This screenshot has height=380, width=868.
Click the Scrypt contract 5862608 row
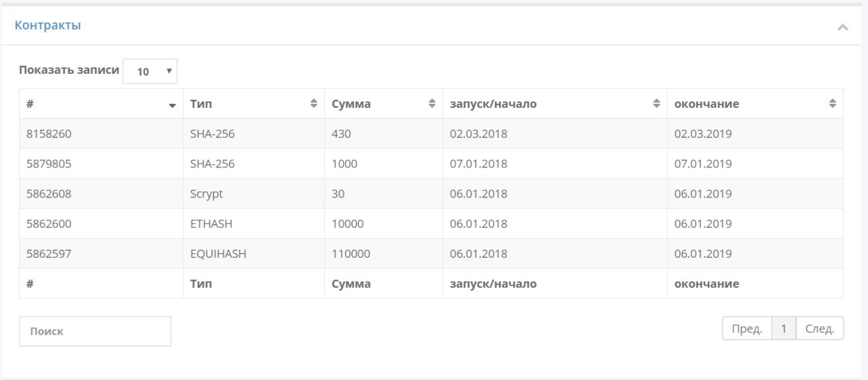[x=431, y=193]
